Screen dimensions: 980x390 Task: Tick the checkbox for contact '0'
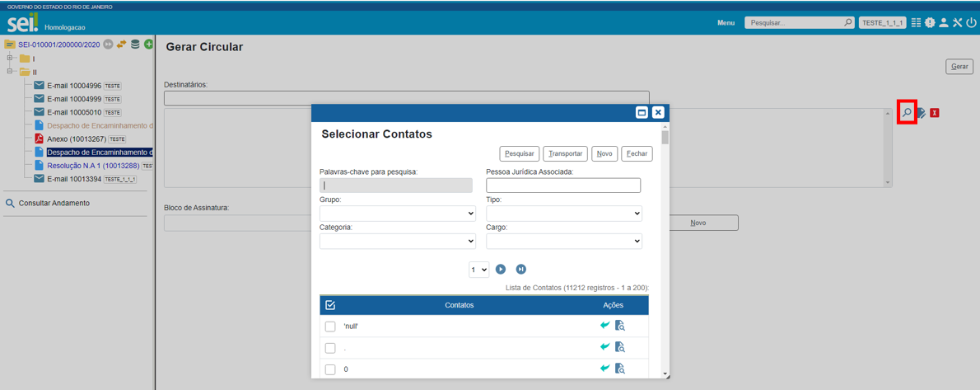[x=330, y=369]
